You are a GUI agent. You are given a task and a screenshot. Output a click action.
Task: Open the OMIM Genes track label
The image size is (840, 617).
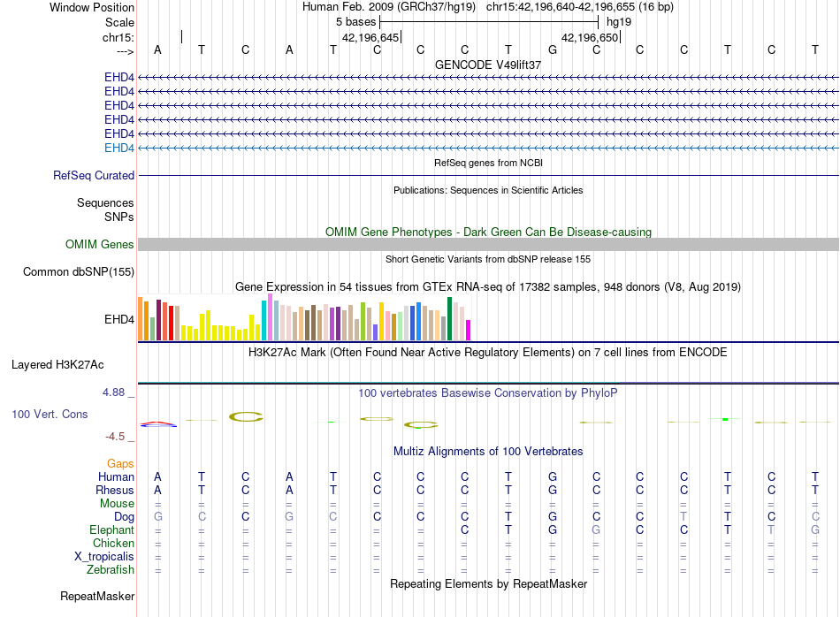(100, 244)
